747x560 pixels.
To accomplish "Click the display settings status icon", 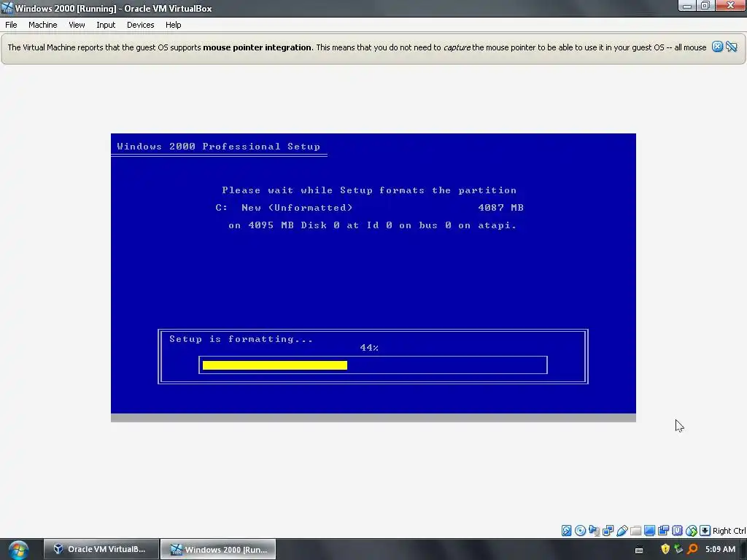I will 649,531.
